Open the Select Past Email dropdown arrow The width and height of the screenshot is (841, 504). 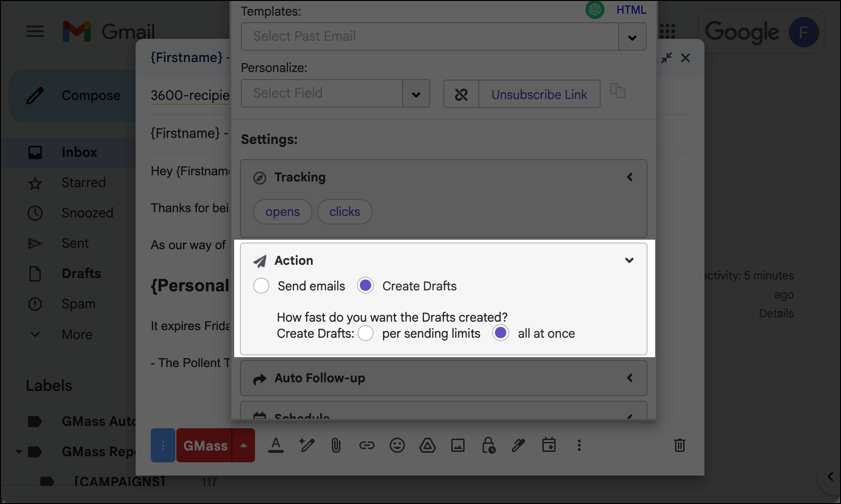tap(632, 37)
